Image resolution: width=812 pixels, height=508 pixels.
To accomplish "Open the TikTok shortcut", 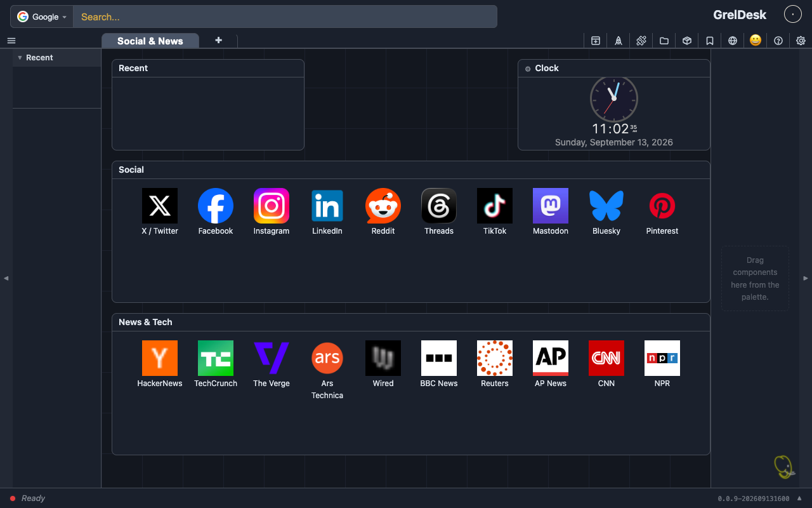I will (x=495, y=212).
